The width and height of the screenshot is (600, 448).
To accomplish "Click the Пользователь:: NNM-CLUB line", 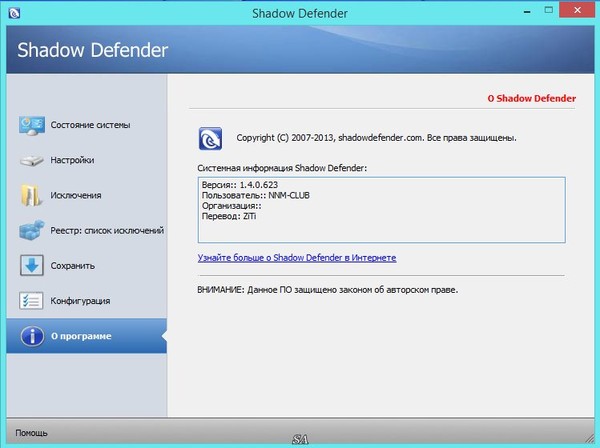I will tap(256, 195).
